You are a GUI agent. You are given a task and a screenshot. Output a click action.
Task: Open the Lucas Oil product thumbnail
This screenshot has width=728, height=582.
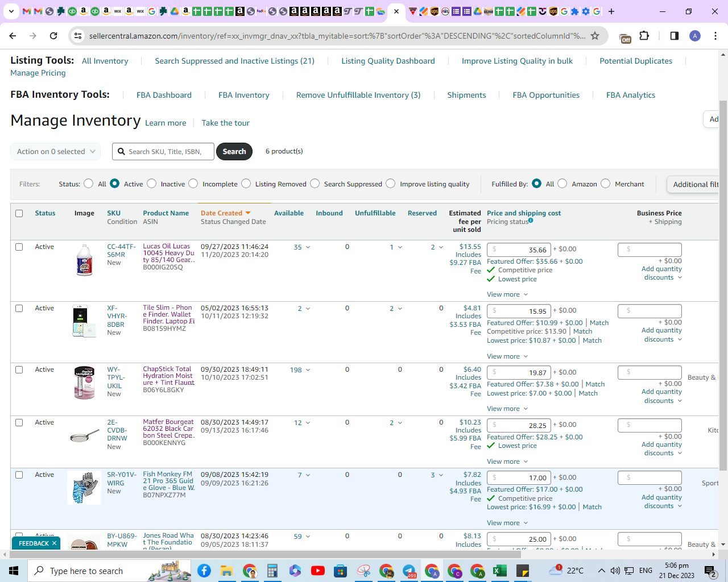84,260
